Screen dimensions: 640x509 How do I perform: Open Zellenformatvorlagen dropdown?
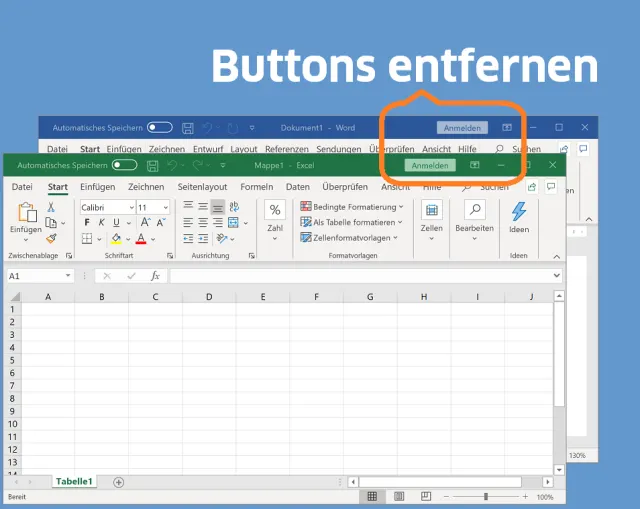point(349,238)
